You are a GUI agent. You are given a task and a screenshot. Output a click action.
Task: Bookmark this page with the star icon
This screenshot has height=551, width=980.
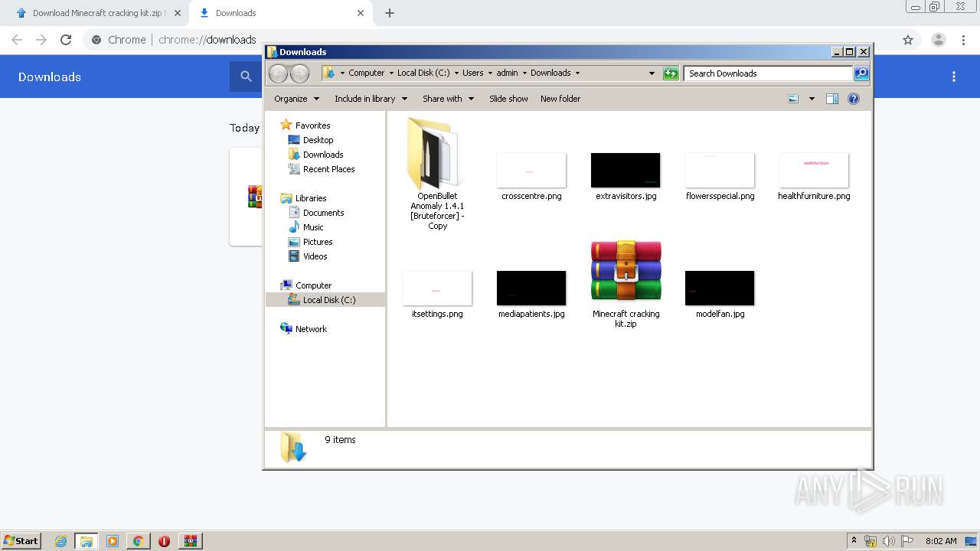coord(908,40)
